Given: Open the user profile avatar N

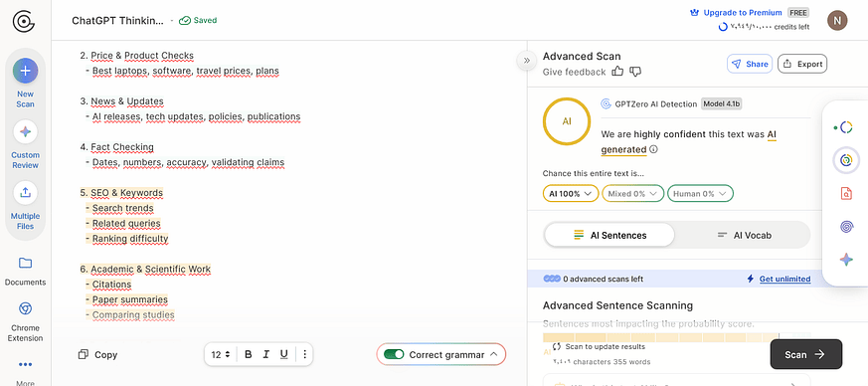Looking at the screenshot, I should pos(837,21).
